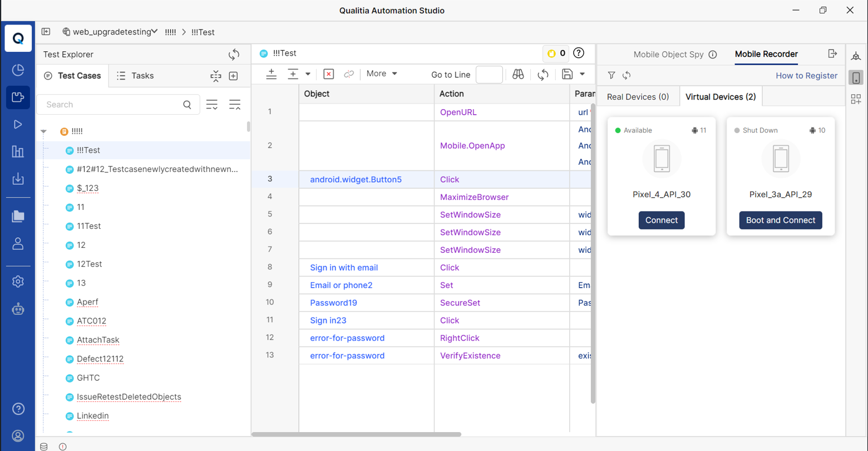Click Boot and Connect for Pixel_3a_API_29

click(x=781, y=220)
